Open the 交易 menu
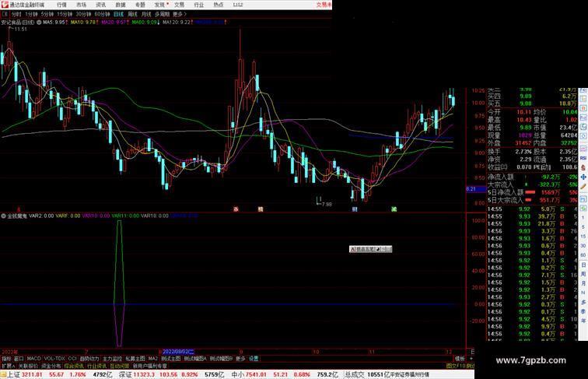The height and width of the screenshot is (379, 588). 179,5
